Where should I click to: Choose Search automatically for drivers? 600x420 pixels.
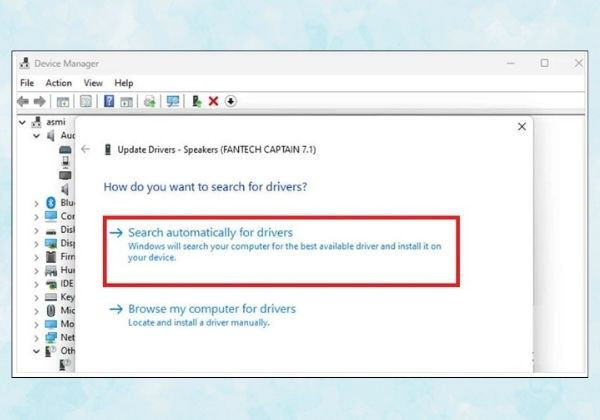[281, 251]
